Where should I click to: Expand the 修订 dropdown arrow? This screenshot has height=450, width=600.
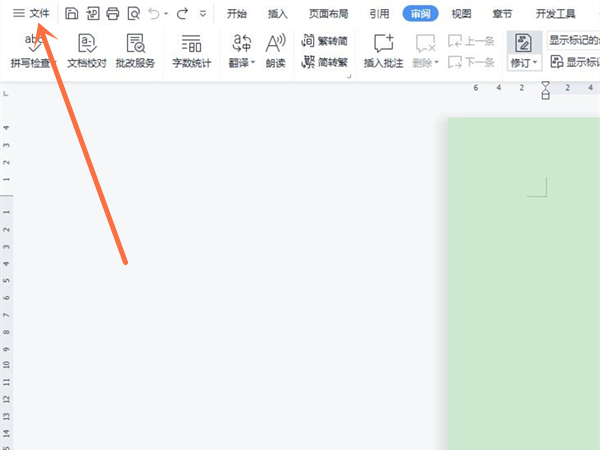[534, 63]
